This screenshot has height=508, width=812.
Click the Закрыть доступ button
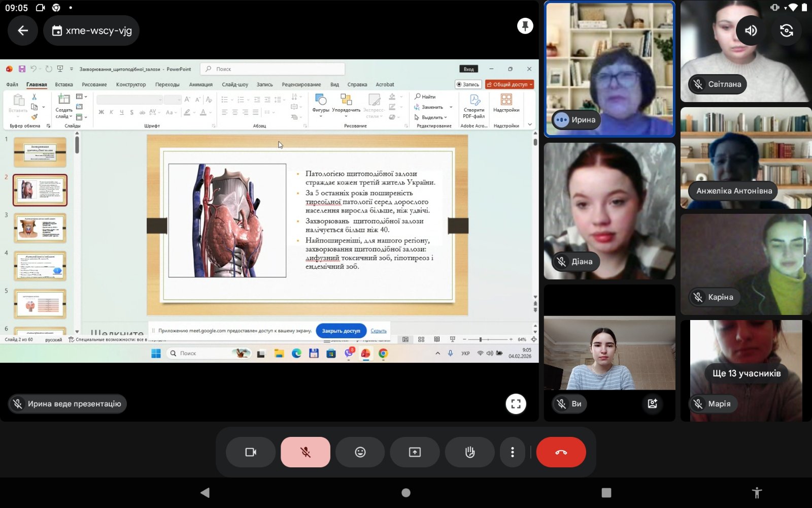(x=341, y=331)
